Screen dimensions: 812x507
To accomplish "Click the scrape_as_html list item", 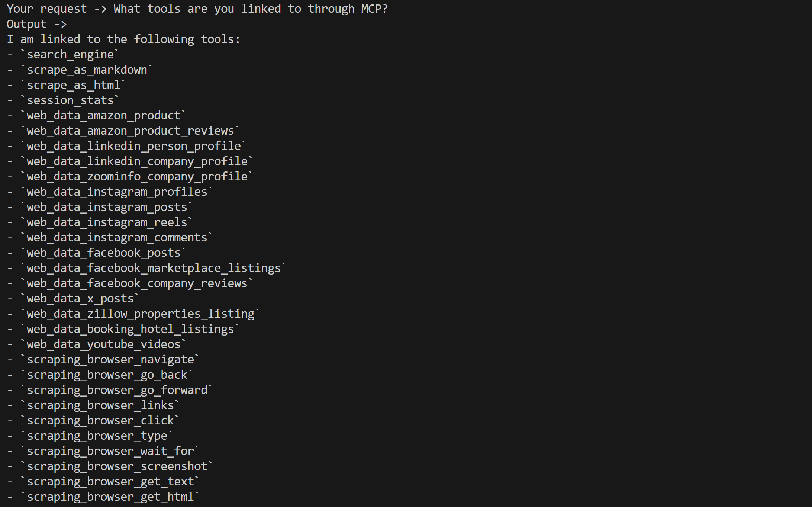I will [x=73, y=85].
